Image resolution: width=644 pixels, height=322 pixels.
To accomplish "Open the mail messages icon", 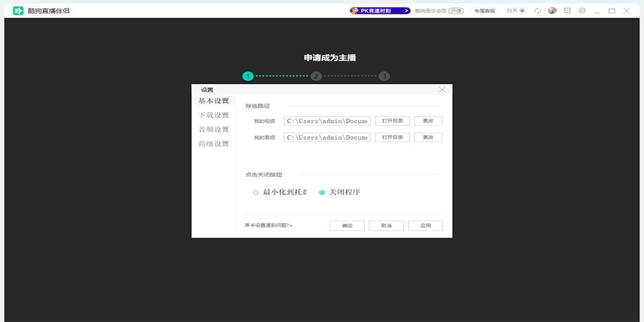I will point(567,11).
